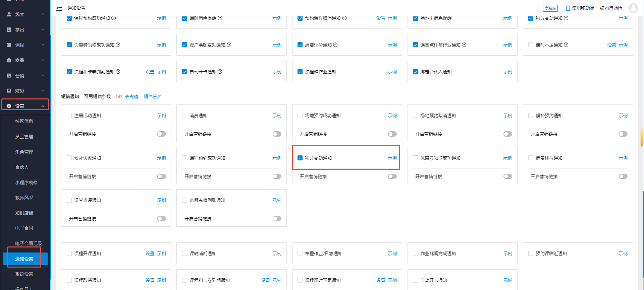Expand the 财务 sidebar menu arrow
Image resolution: width=644 pixels, height=290 pixels.
coord(43,91)
